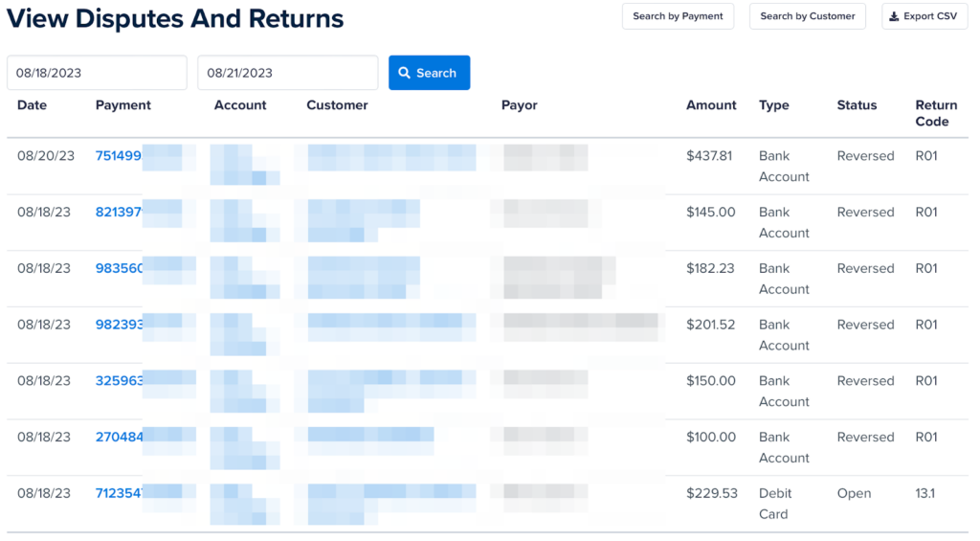Open payment link starting with 270484
The image size is (980, 541).
pos(119,438)
